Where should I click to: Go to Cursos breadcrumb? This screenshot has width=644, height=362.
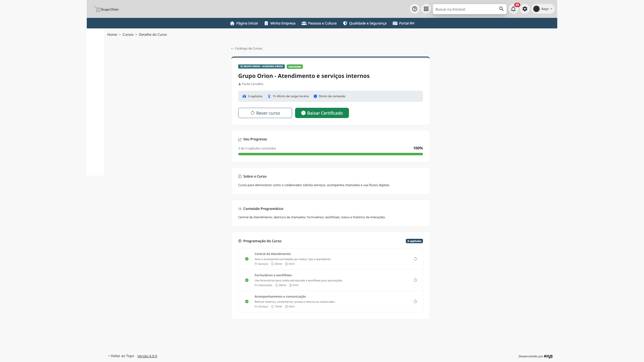[128, 35]
